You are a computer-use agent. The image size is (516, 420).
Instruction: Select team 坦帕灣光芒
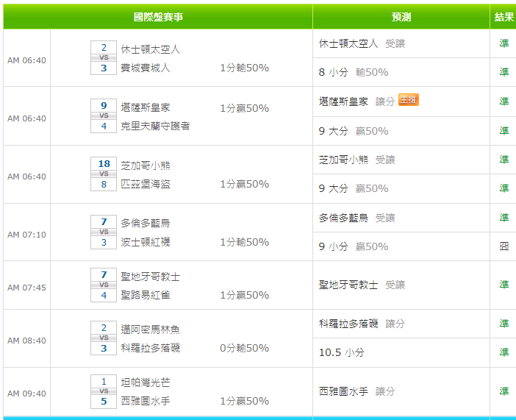pyautogui.click(x=145, y=382)
